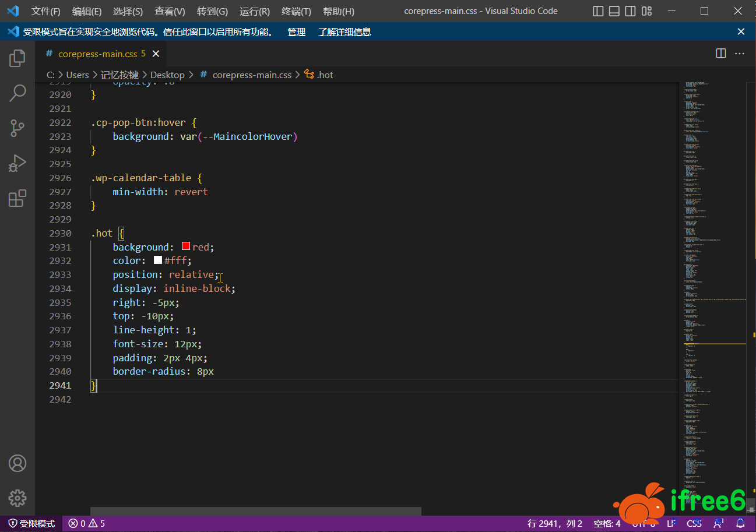
Task: Close the corepress-main.css editor tab
Action: tap(156, 54)
